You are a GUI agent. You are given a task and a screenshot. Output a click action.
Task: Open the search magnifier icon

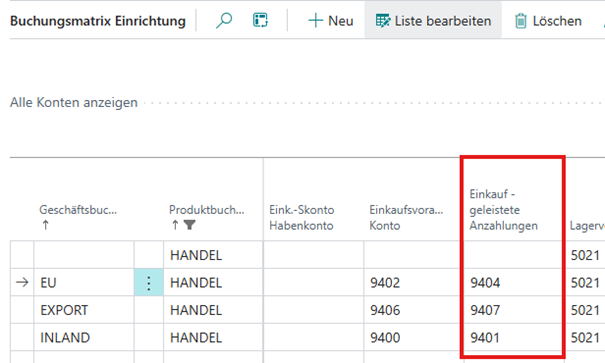224,20
